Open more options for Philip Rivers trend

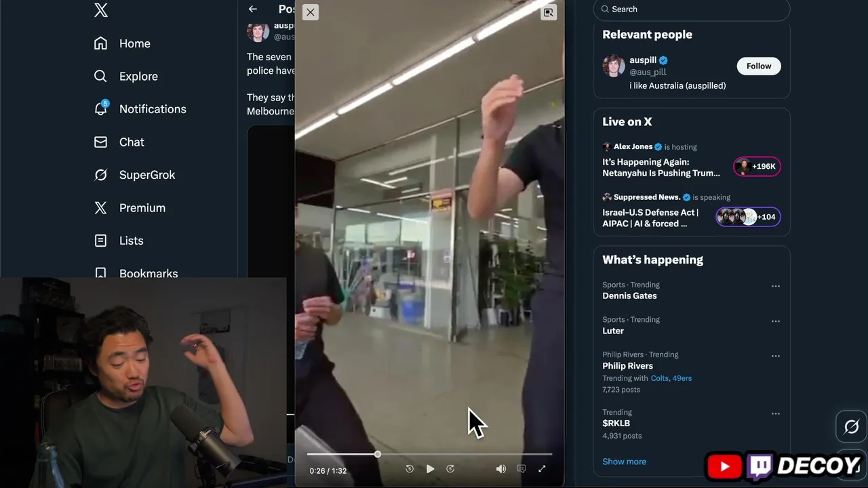pos(775,356)
